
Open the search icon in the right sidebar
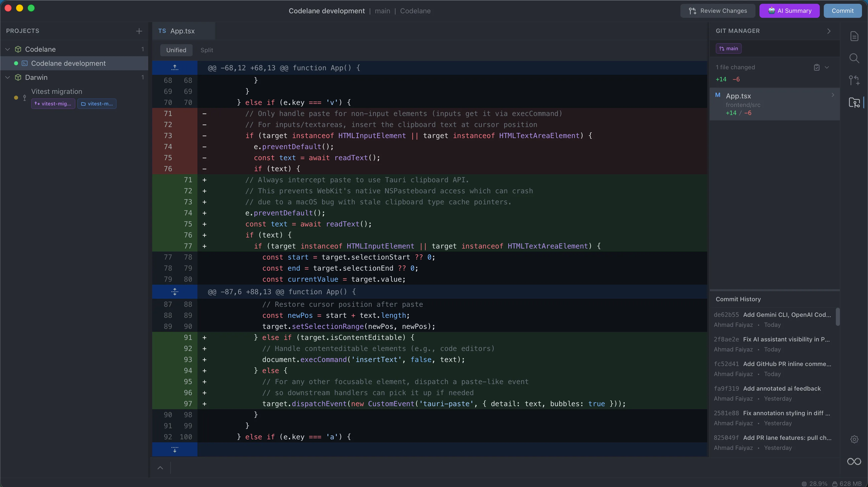click(x=855, y=58)
